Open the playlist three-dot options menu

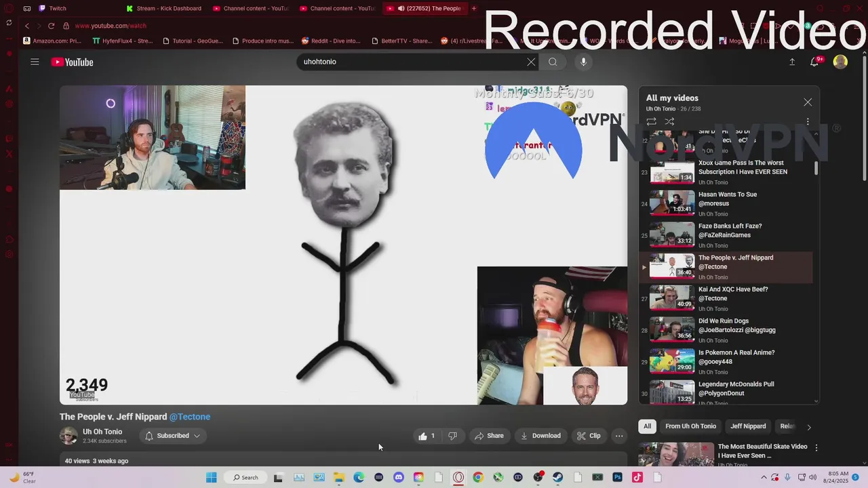click(x=808, y=122)
